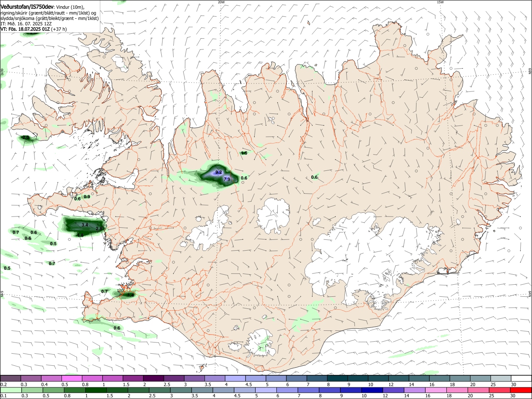This screenshot has width=532, height=399.
Task: Click the 0.6 label beside the 0.9 value
Action: coord(77,199)
